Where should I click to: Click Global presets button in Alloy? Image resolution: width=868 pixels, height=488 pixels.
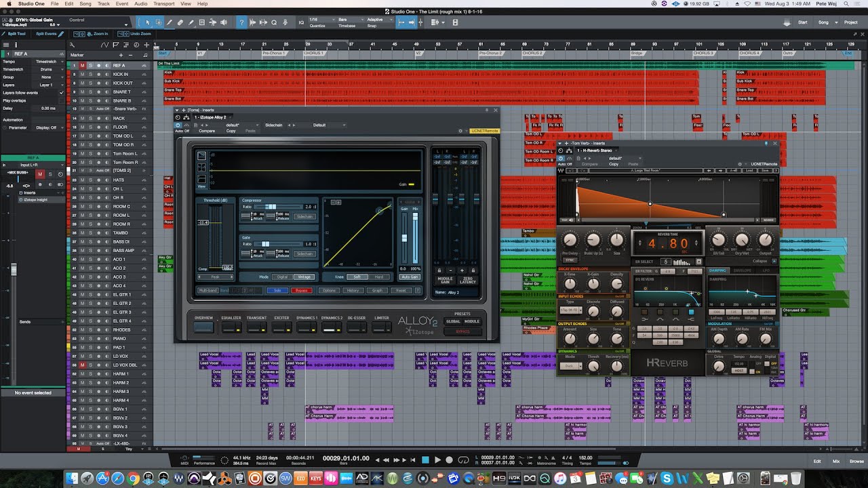(453, 321)
